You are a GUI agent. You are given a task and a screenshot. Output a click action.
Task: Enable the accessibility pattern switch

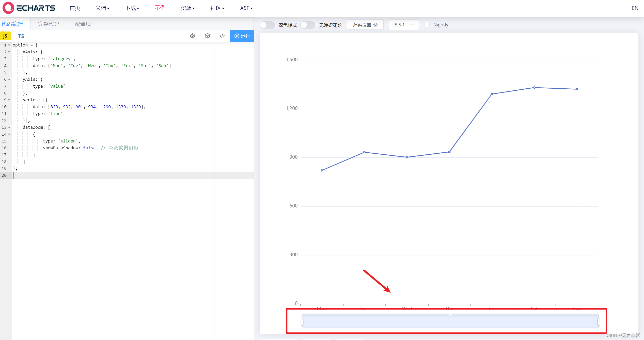tap(307, 25)
